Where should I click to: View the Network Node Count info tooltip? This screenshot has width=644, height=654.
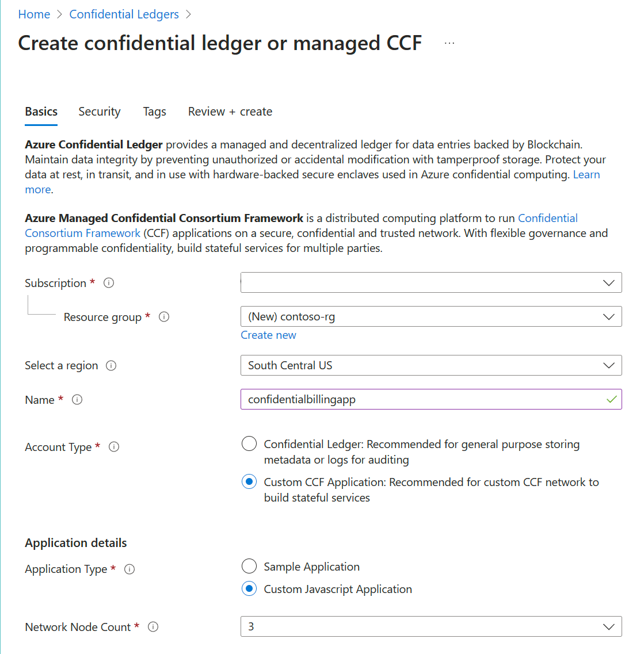coord(153,627)
